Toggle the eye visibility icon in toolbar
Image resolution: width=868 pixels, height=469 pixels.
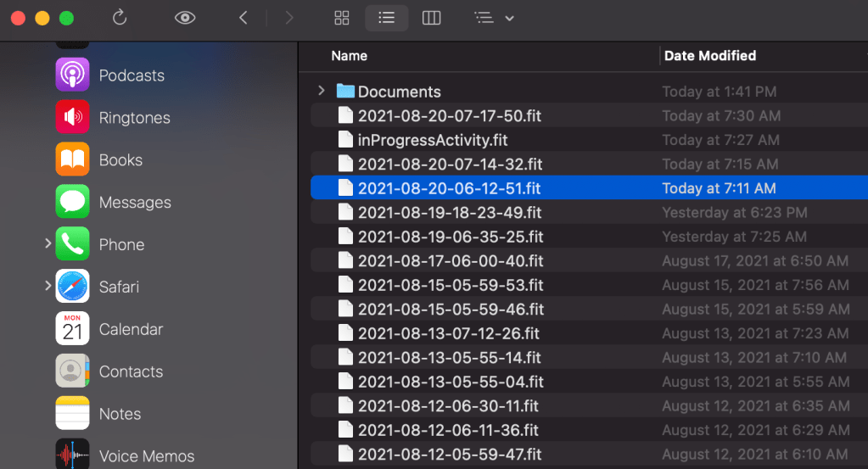185,18
